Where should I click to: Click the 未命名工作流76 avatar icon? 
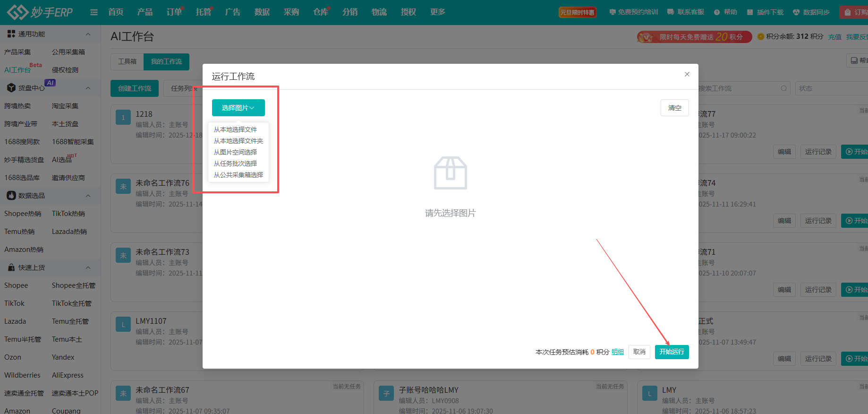(123, 187)
